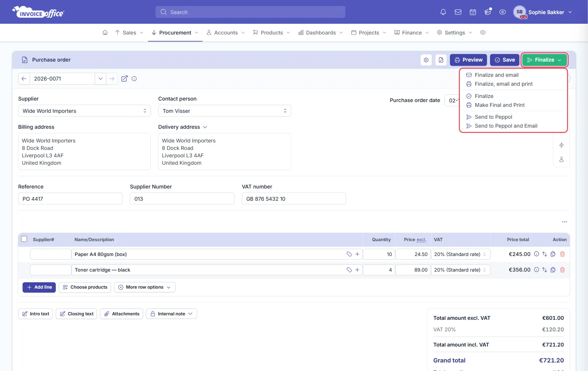Open the order number 2026-0071 dropdown arrow
This screenshot has width=588, height=371.
tap(100, 79)
